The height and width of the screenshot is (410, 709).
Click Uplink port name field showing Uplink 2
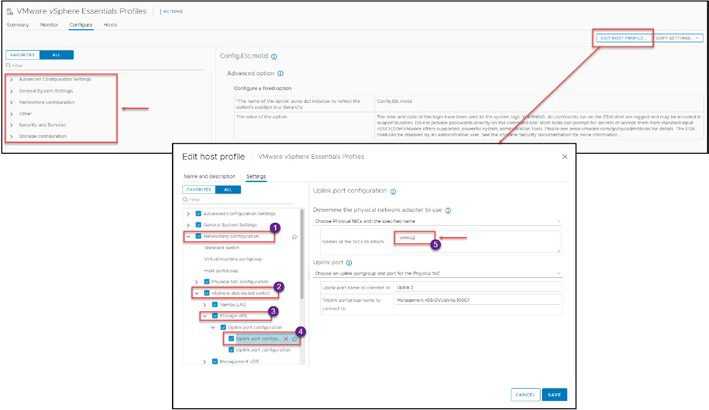[477, 287]
